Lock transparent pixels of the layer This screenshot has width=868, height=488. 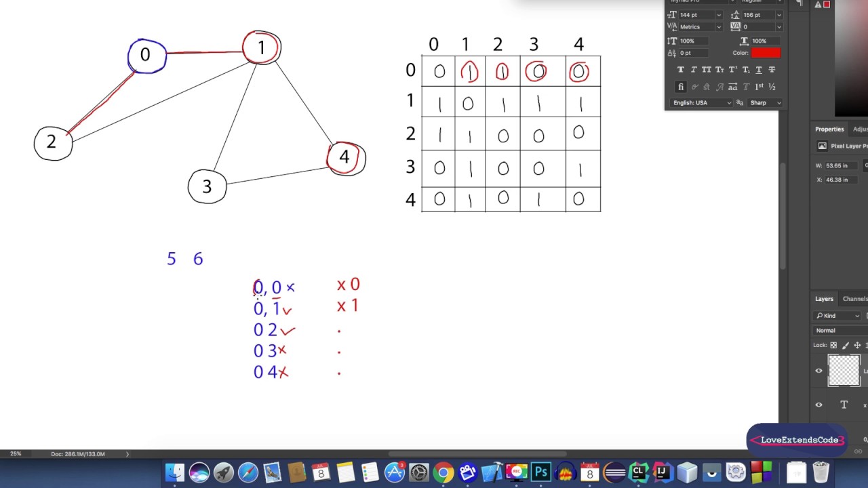coord(834,345)
